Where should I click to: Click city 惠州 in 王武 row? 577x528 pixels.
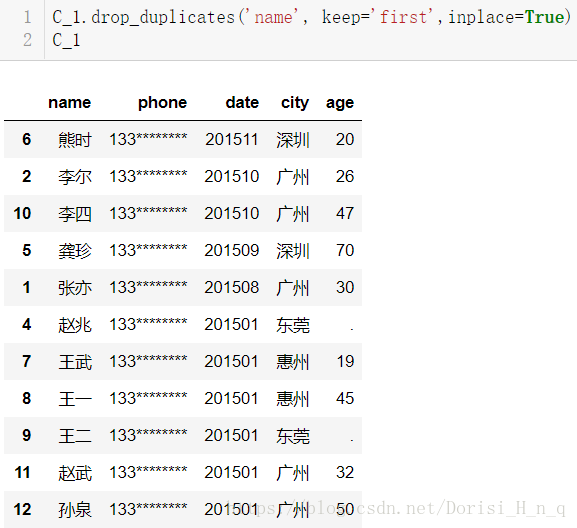(x=293, y=362)
